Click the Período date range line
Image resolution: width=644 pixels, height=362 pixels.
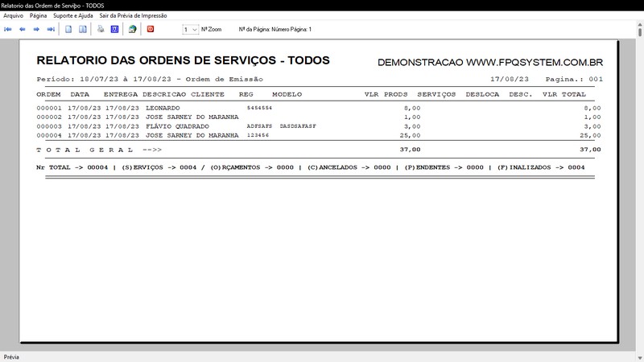(x=150, y=79)
